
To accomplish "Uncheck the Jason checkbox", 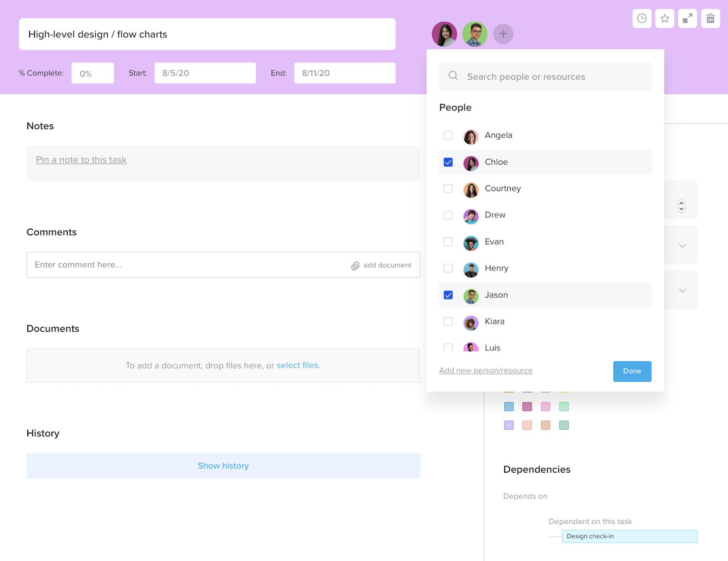I will click(448, 295).
